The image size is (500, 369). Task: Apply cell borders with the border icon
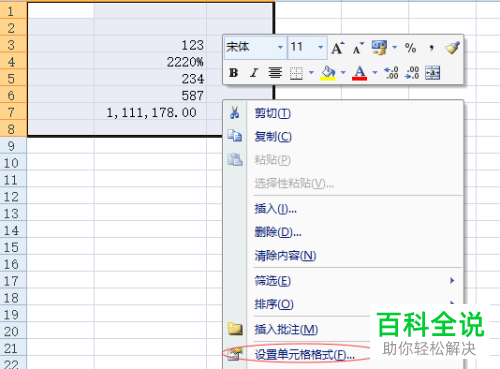pos(296,73)
